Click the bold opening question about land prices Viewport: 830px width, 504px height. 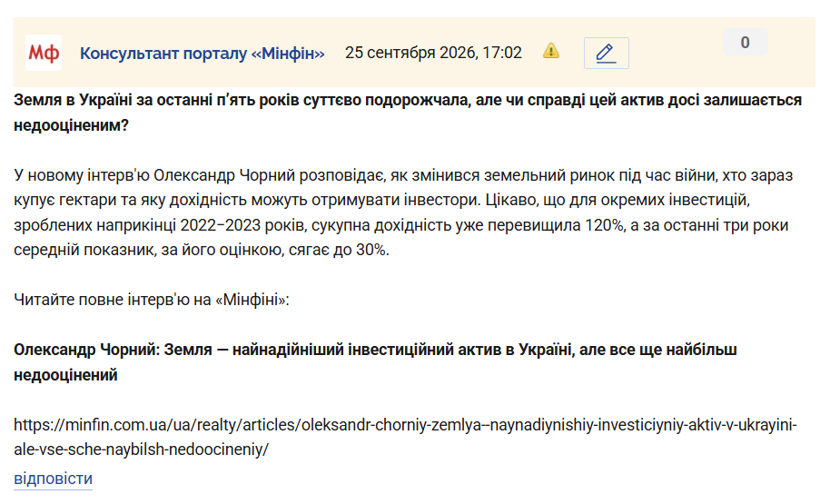[408, 113]
